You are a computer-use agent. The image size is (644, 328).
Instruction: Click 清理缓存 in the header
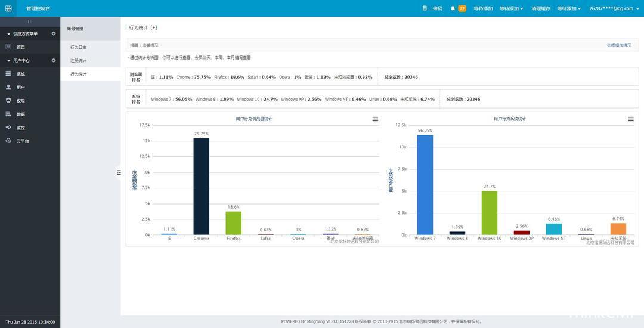pos(540,8)
